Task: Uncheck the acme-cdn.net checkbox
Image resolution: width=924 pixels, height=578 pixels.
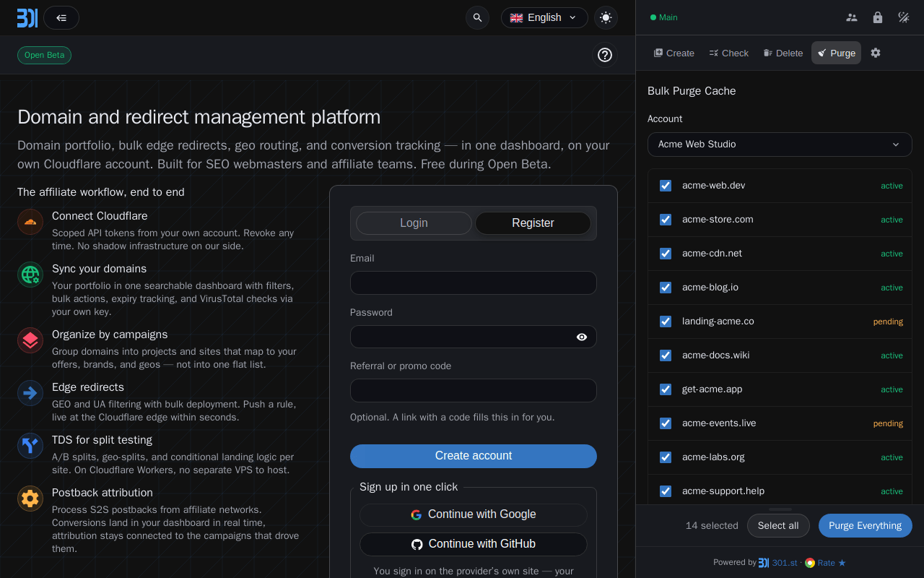Action: pyautogui.click(x=666, y=254)
